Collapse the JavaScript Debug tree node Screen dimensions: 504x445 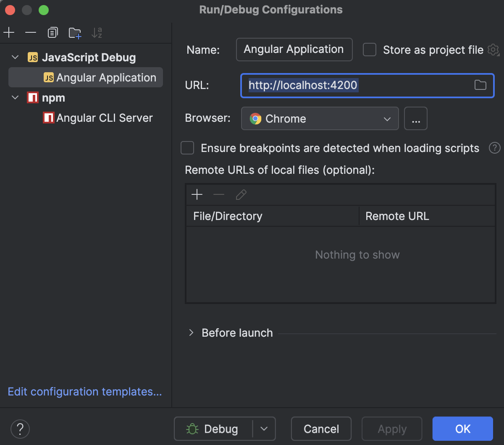15,57
